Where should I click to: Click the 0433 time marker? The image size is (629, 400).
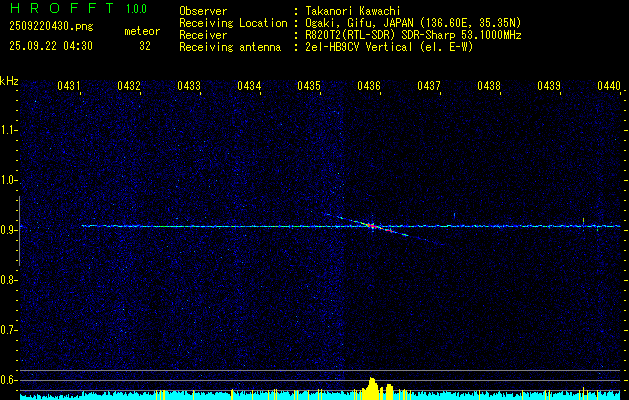tap(189, 86)
